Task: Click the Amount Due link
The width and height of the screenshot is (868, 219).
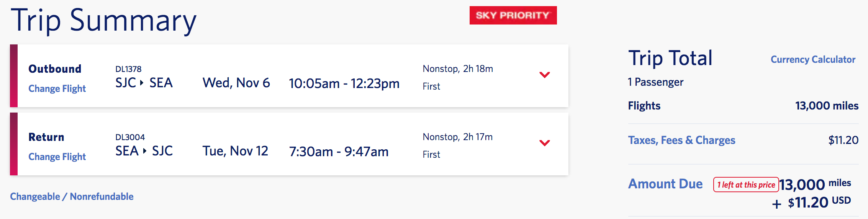Action: coord(665,184)
